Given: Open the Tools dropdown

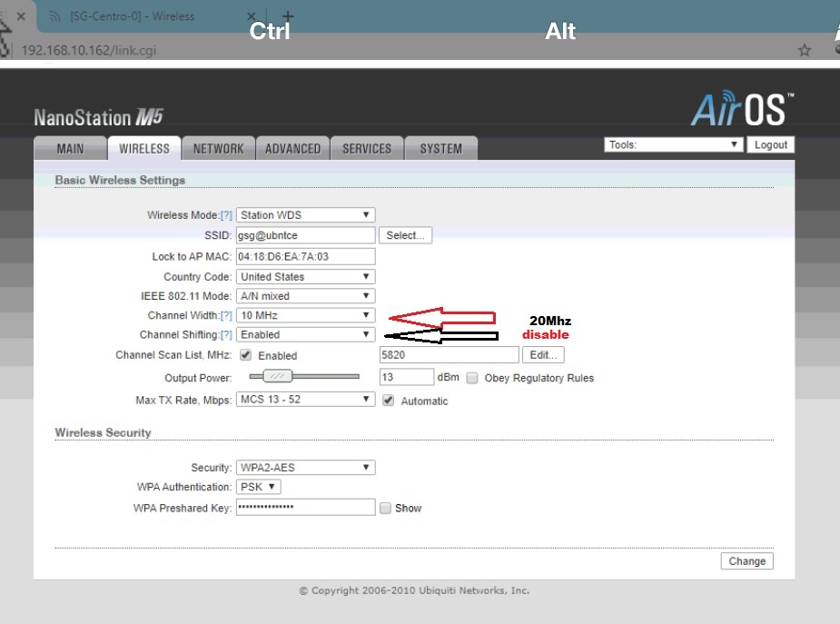Looking at the screenshot, I should 674,144.
